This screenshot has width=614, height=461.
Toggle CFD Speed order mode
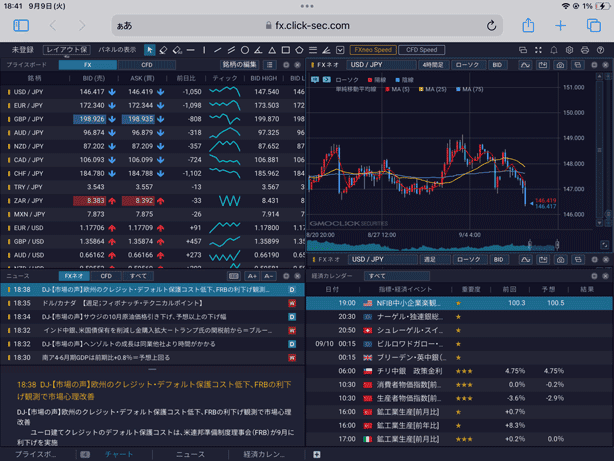coord(421,49)
